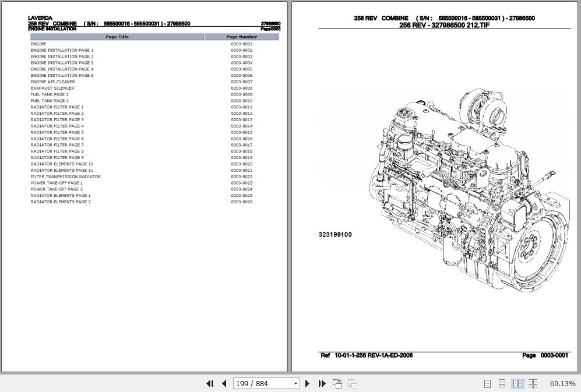Toggle the highlighted two-page view layout
The height and width of the screenshot is (392, 581).
[x=517, y=384]
